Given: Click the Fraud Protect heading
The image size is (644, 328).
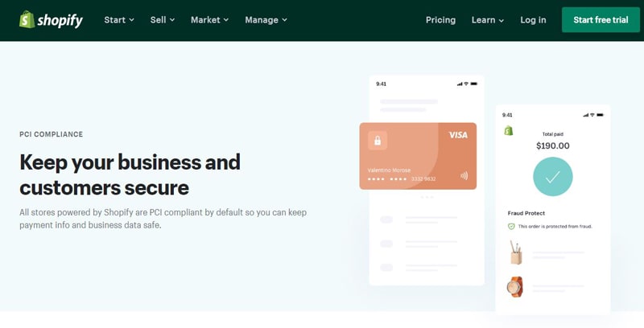Looking at the screenshot, I should (x=526, y=213).
